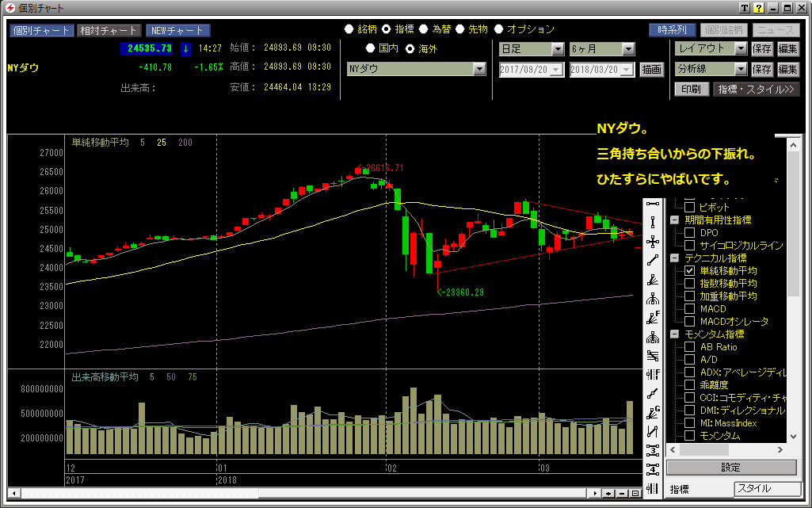Click the 印刷 button

click(691, 89)
